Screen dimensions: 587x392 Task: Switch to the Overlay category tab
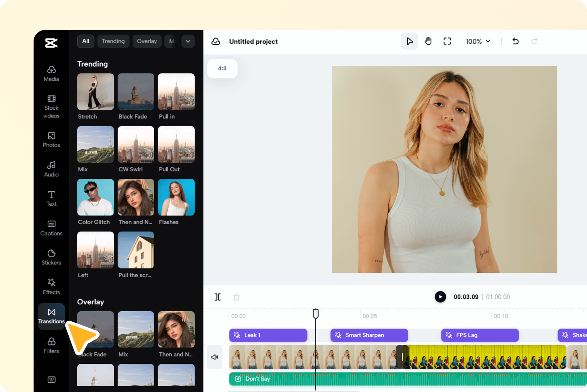(147, 41)
